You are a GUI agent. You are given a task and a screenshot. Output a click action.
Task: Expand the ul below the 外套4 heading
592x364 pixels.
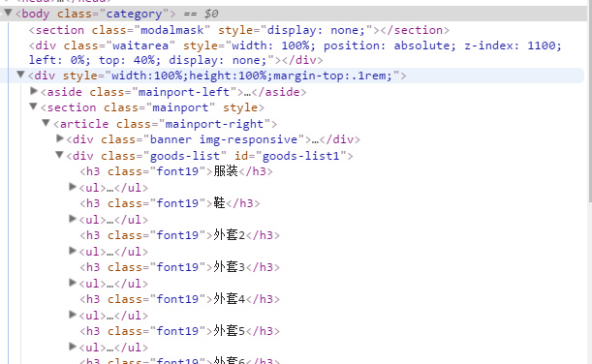(x=73, y=315)
